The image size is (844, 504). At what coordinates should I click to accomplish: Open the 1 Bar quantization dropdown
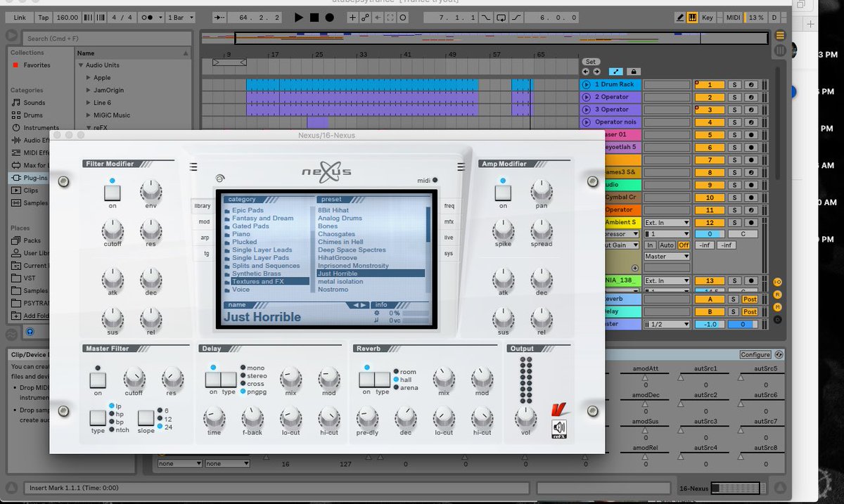click(x=181, y=17)
